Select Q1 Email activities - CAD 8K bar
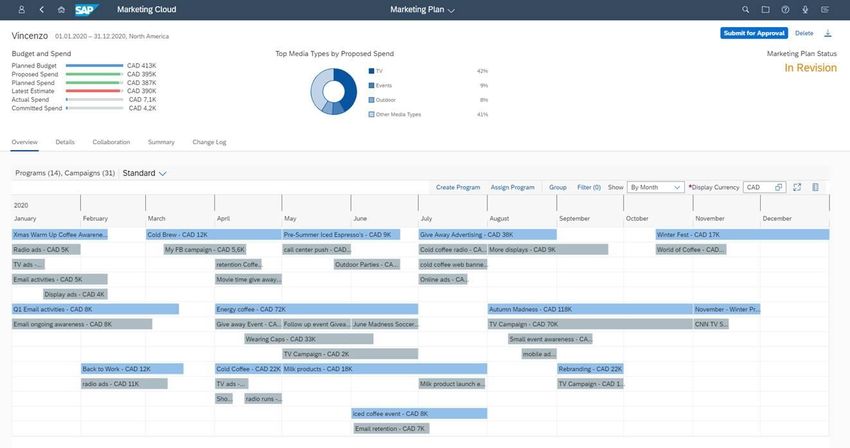The image size is (850, 448). coord(95,309)
